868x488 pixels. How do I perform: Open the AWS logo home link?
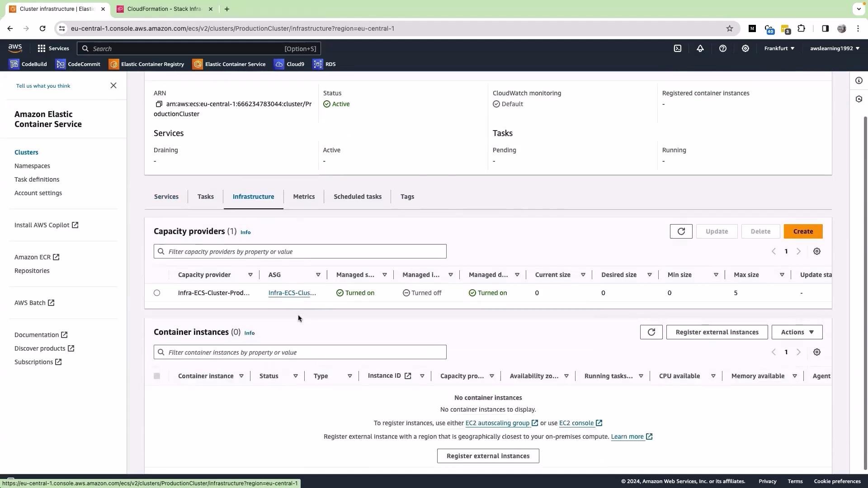click(x=15, y=48)
